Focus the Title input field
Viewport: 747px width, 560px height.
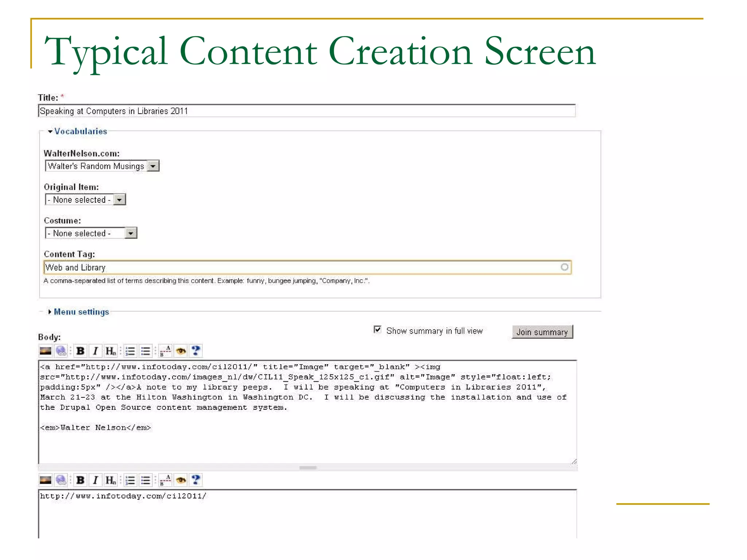coord(307,111)
